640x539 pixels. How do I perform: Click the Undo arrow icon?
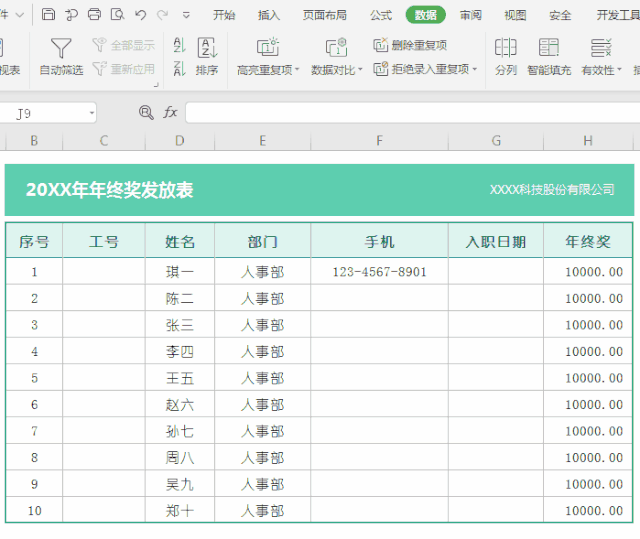[x=140, y=15]
